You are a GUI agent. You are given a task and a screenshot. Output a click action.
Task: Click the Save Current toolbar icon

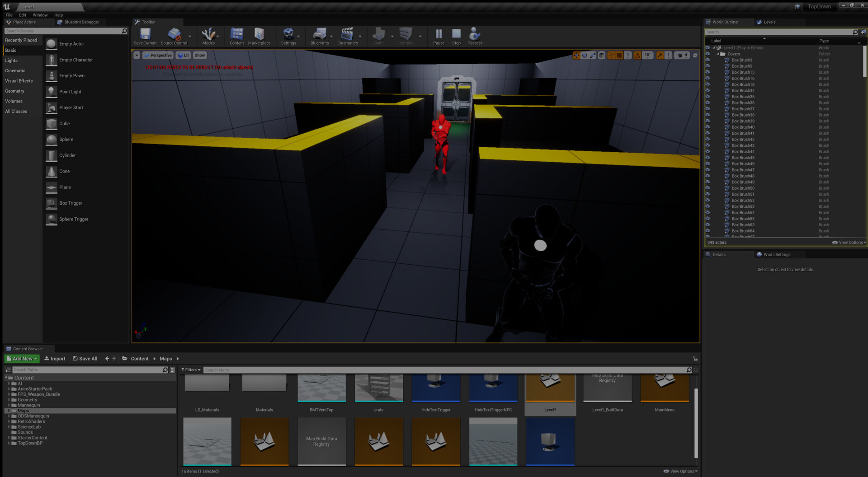(145, 36)
